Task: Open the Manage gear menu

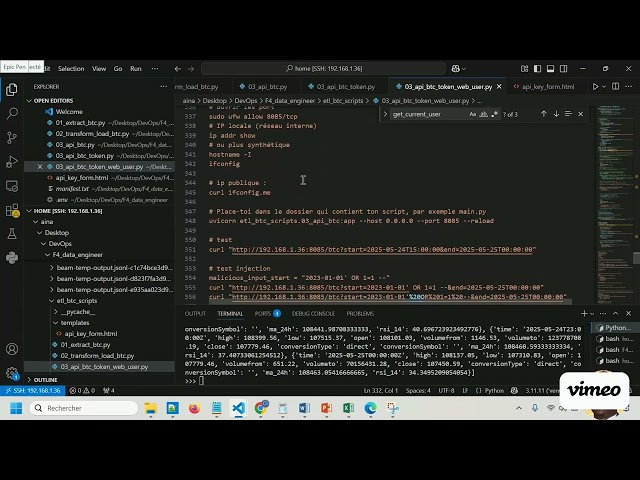Action: pos(12,373)
